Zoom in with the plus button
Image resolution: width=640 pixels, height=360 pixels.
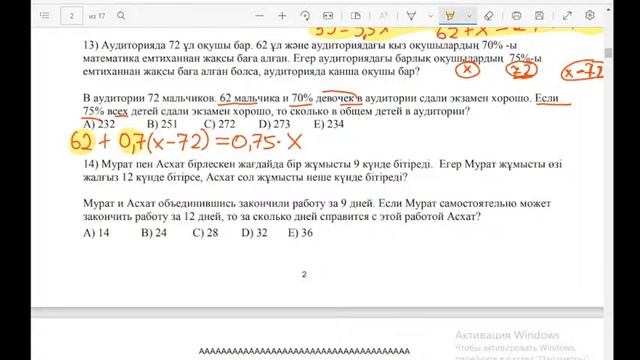282,16
